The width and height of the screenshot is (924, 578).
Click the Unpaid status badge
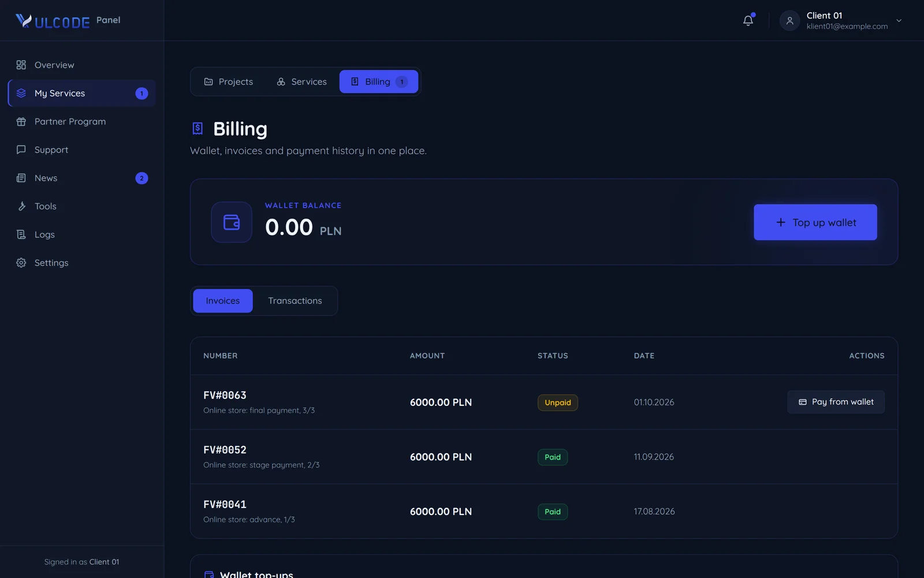point(558,402)
